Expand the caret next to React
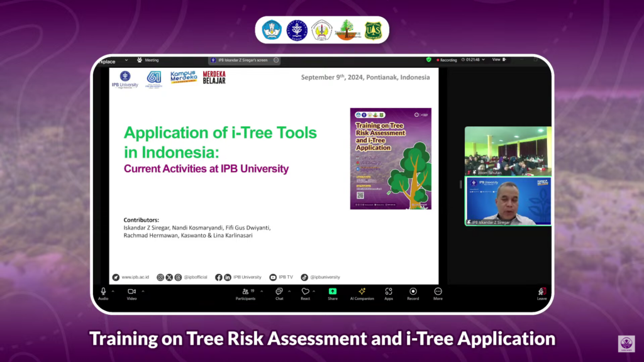The height and width of the screenshot is (362, 644). [x=314, y=292]
